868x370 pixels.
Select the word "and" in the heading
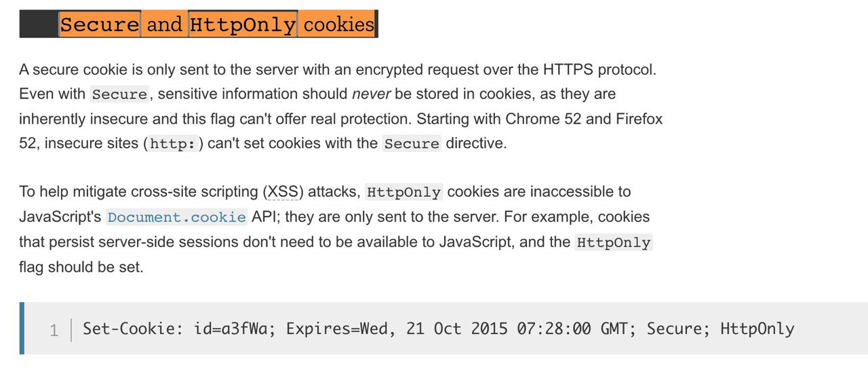(164, 25)
